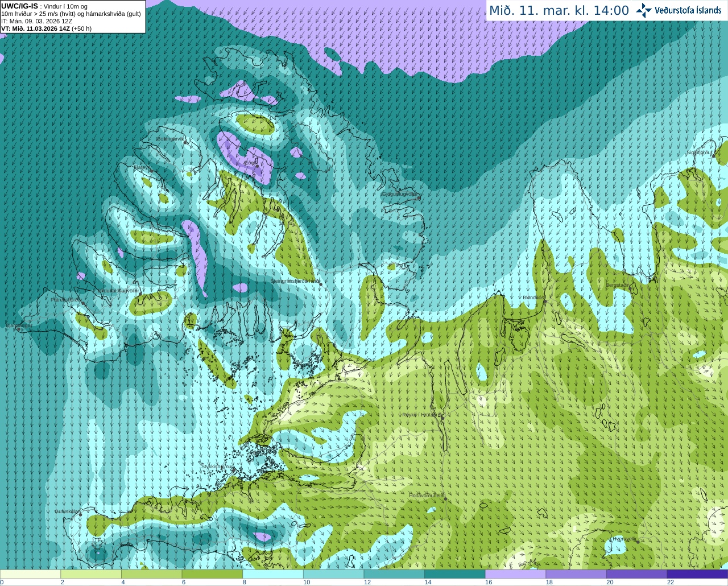
Task: Click the Blönduós station label
Action: pos(533,298)
